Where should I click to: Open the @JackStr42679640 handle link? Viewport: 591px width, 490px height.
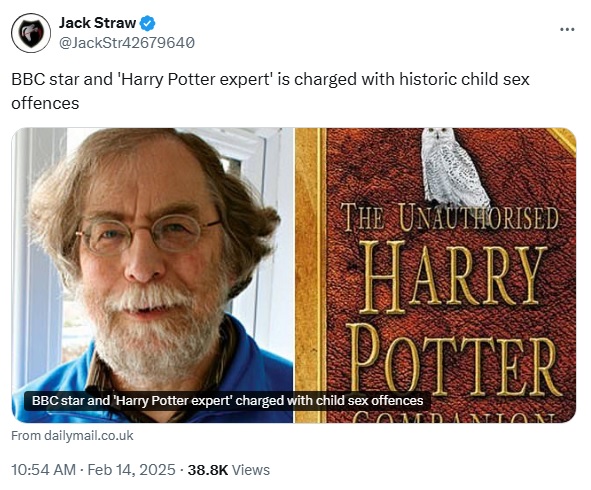[x=127, y=43]
